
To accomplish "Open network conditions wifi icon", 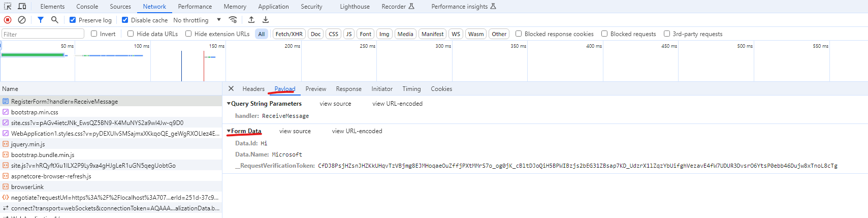I will 233,20.
